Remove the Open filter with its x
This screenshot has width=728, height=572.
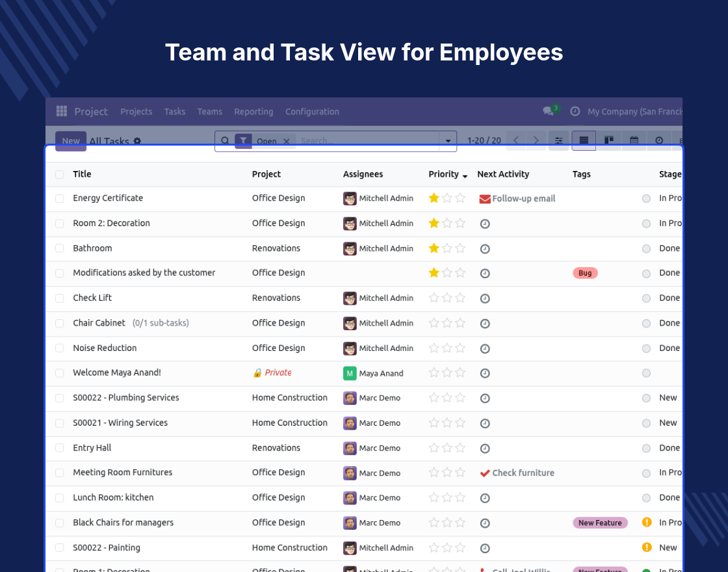point(287,141)
